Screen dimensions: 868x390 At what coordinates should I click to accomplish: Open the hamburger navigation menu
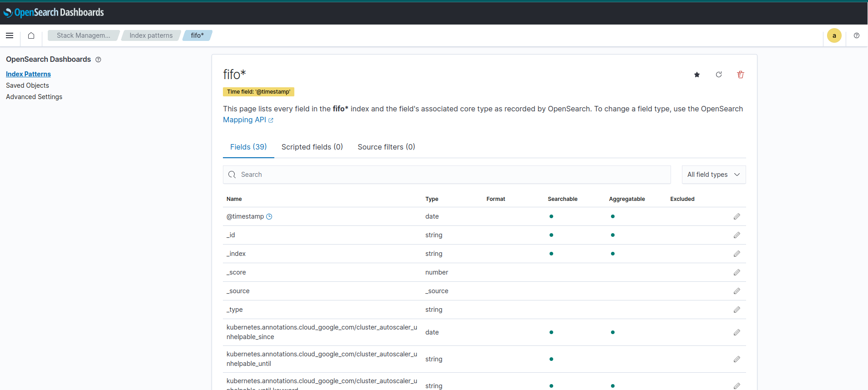[x=10, y=35]
